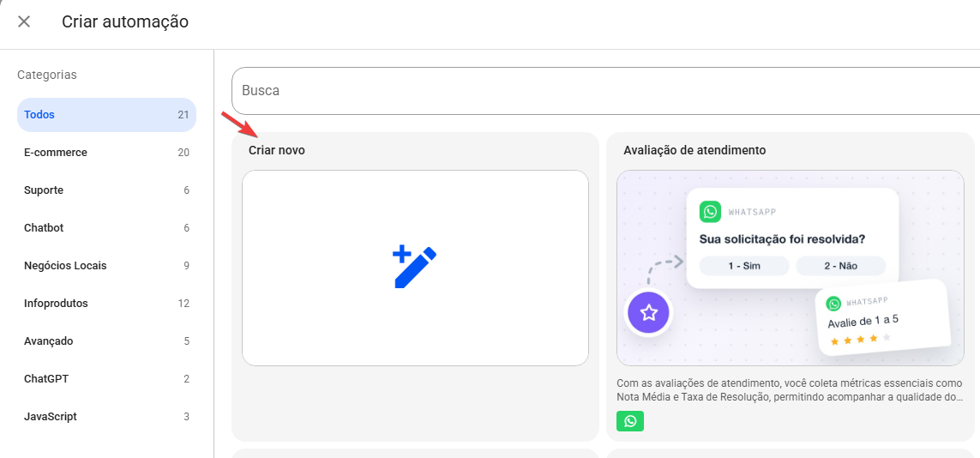Open the Avaliação de atendimento preview image

click(x=790, y=268)
